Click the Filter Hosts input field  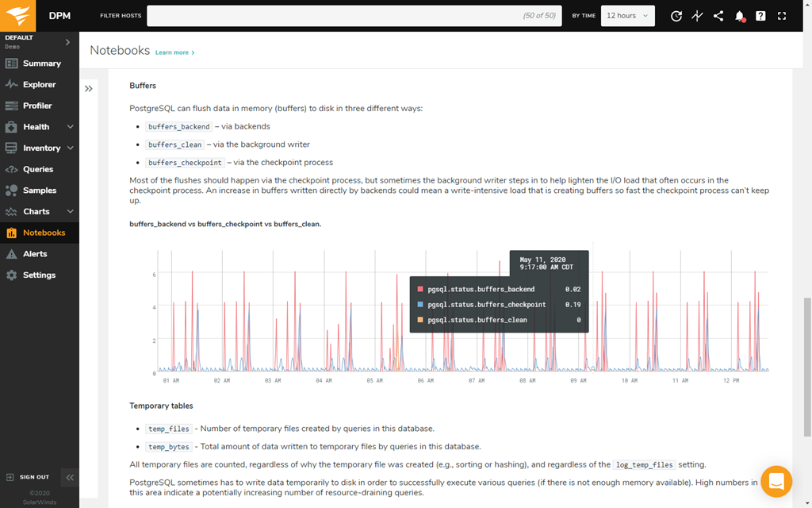353,16
